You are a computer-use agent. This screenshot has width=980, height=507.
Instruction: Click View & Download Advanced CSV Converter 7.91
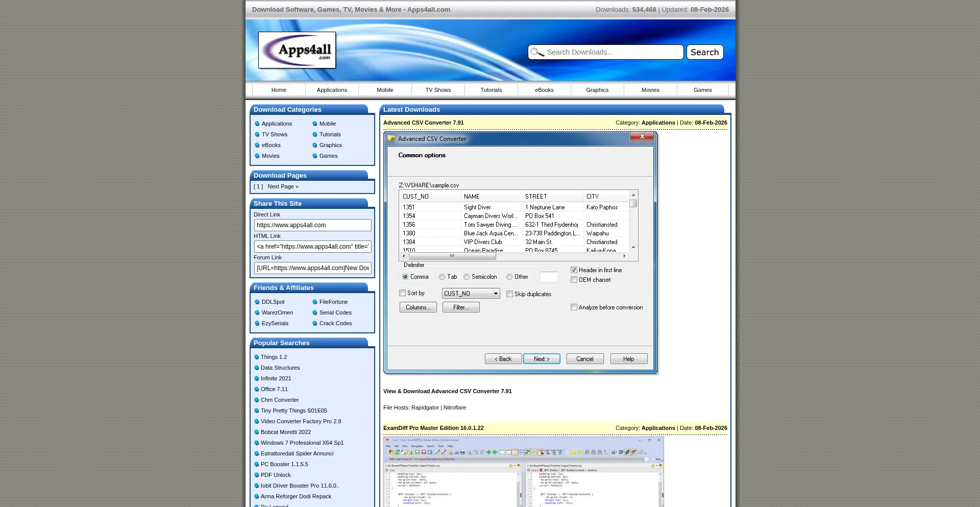pyautogui.click(x=448, y=391)
